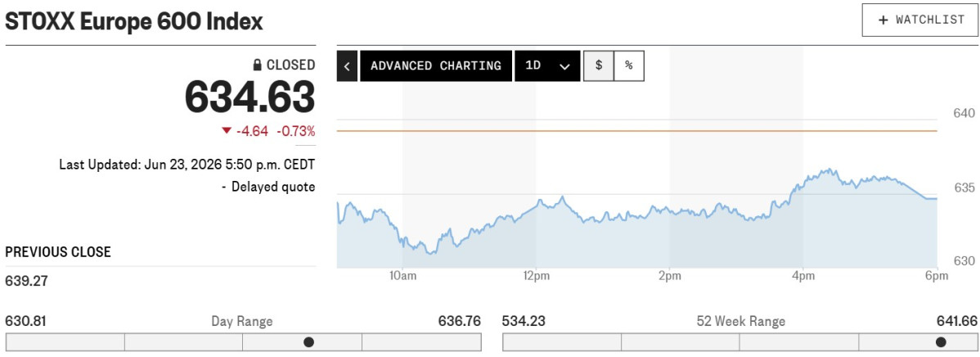Click the left chevron collapse icon

coord(347,66)
